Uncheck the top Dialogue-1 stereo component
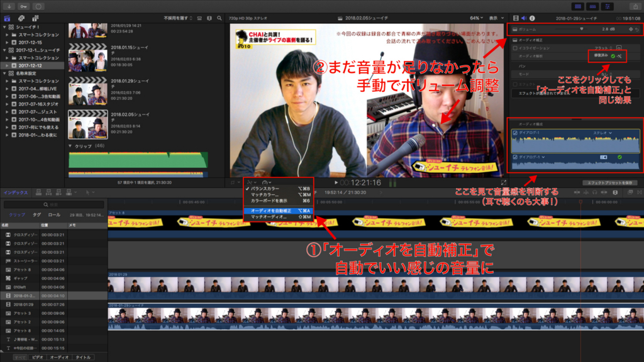This screenshot has width=644, height=362. point(516,133)
